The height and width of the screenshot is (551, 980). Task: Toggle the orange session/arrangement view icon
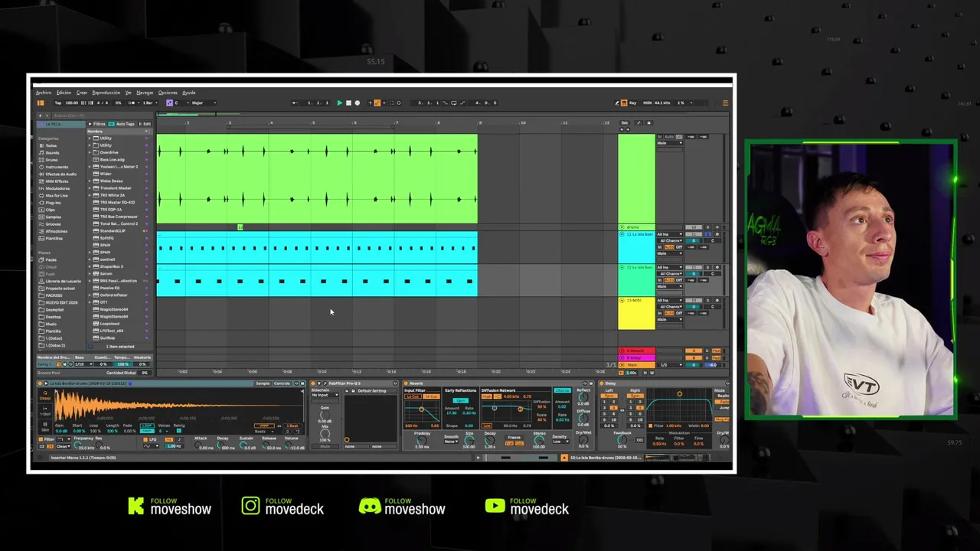point(41,103)
